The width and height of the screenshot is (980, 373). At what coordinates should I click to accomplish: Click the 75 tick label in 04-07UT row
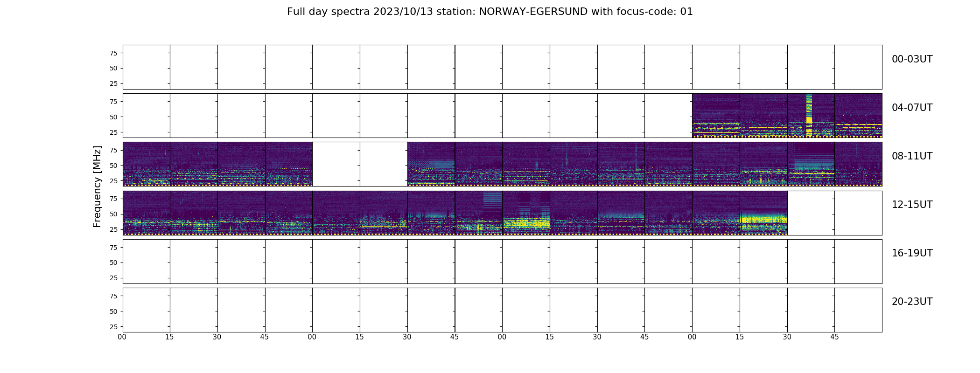113,102
